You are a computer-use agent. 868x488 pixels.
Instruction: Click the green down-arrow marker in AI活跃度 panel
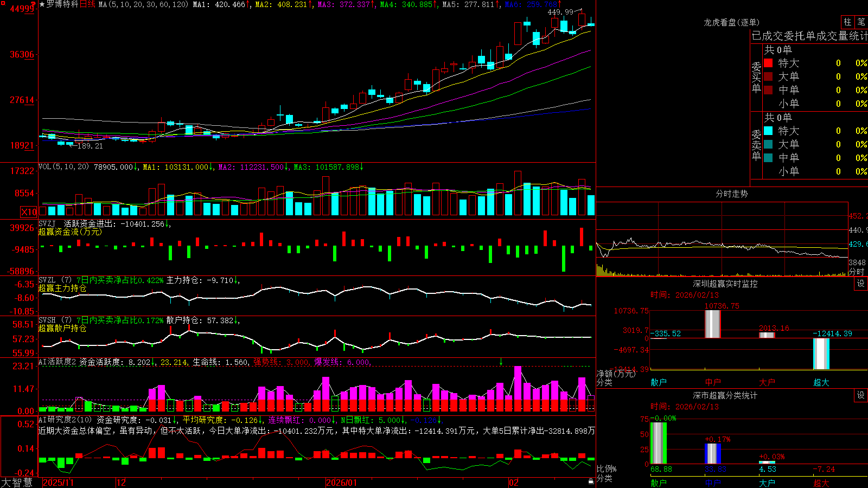coord(501,362)
